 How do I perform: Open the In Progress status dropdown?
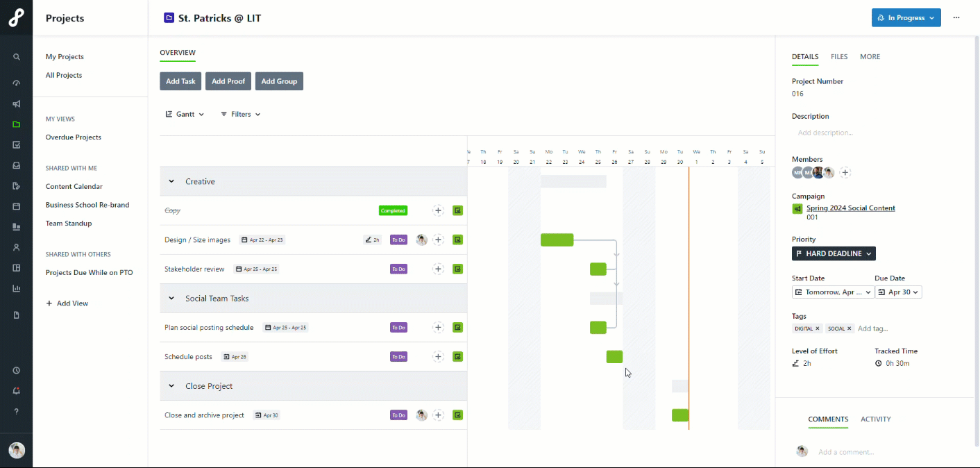(x=906, y=18)
